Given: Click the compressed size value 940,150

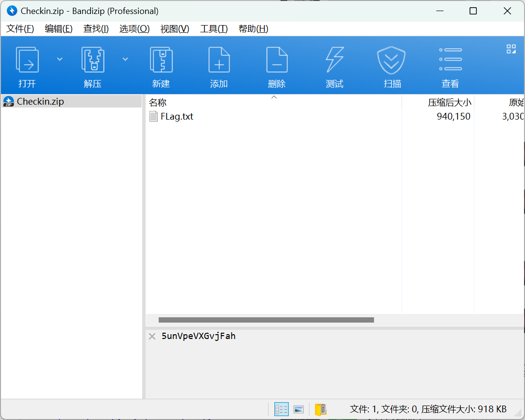Looking at the screenshot, I should [453, 117].
